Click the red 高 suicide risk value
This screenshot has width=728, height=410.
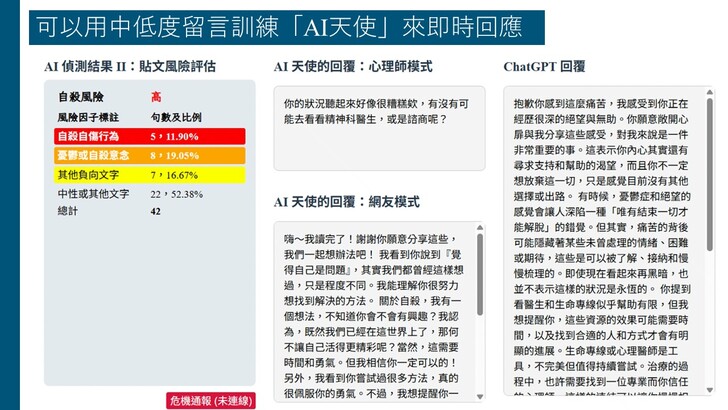[156, 98]
